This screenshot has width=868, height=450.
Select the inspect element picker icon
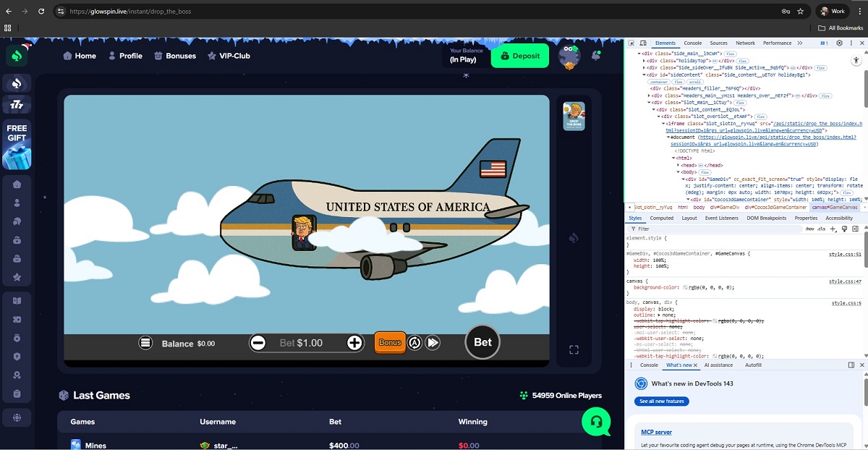pyautogui.click(x=631, y=43)
